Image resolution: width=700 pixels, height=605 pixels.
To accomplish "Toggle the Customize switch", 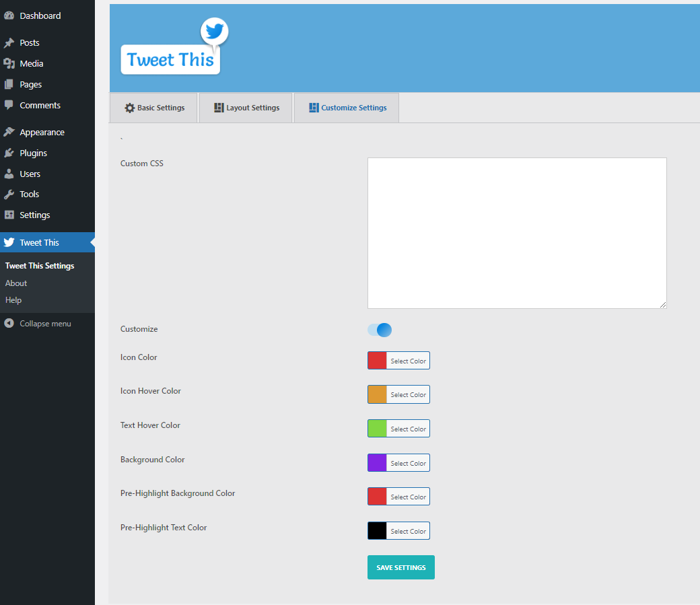I will point(379,330).
